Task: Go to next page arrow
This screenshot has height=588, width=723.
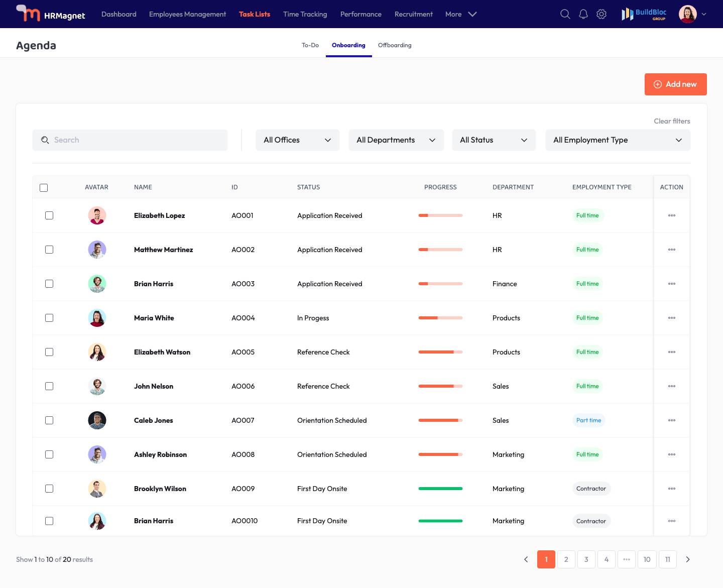Action: pos(688,559)
